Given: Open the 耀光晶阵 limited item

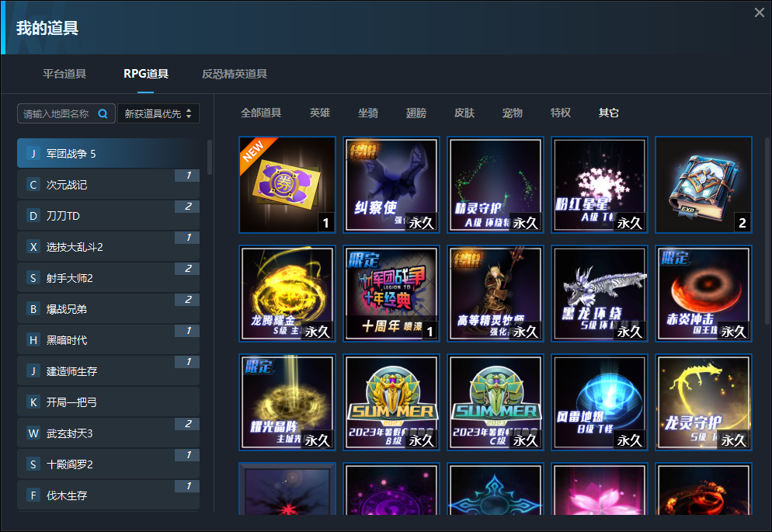Looking at the screenshot, I should [287, 402].
